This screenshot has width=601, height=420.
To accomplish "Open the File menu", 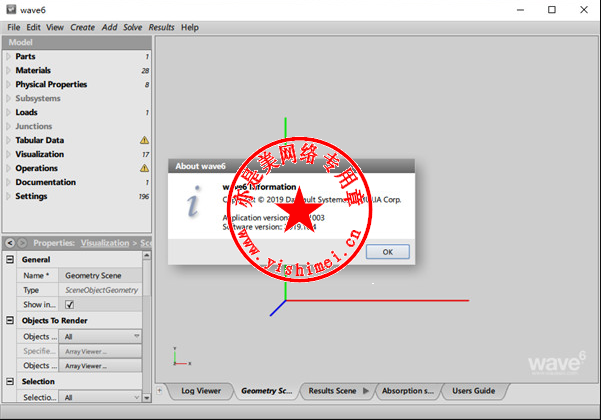I will (x=13, y=27).
